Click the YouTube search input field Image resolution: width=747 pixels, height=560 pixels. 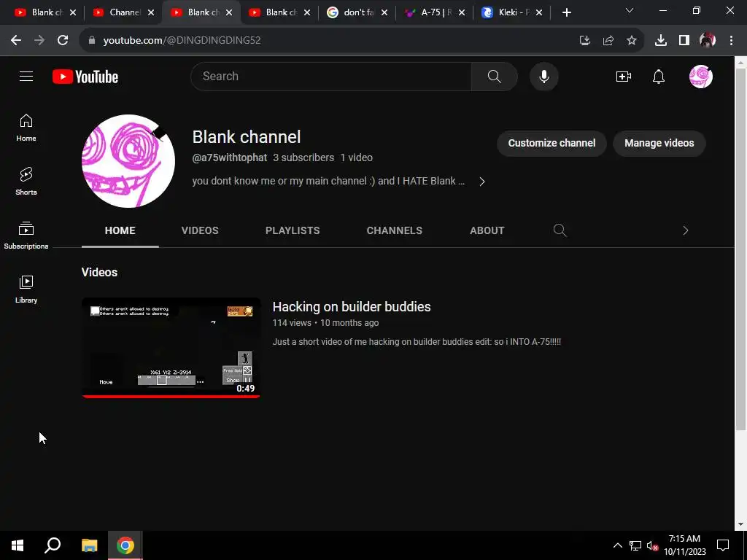coord(331,76)
